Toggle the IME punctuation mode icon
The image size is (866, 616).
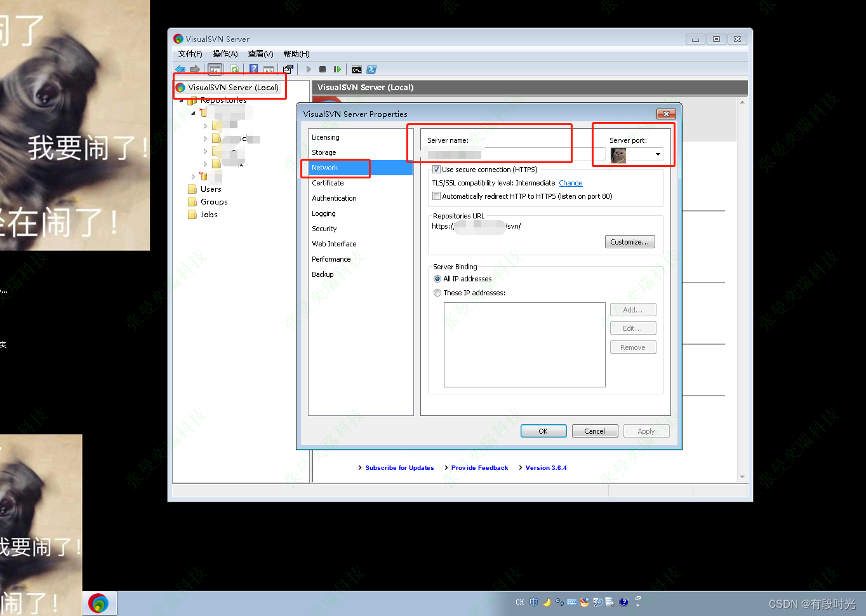click(x=559, y=602)
